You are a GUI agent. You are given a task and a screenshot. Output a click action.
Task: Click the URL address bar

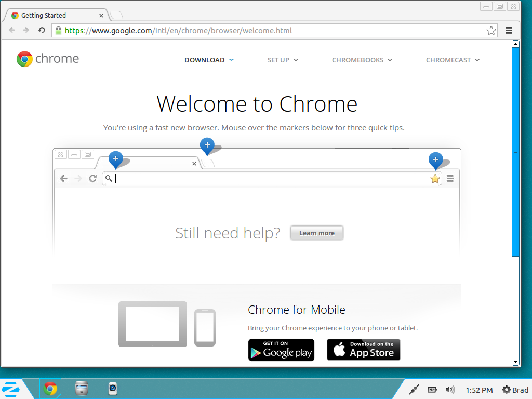[275, 31]
